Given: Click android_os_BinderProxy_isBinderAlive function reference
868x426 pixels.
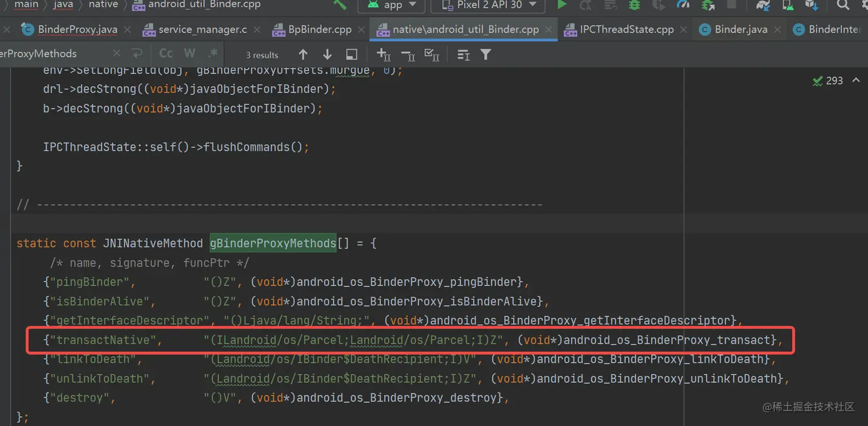Looking at the screenshot, I should (x=417, y=301).
